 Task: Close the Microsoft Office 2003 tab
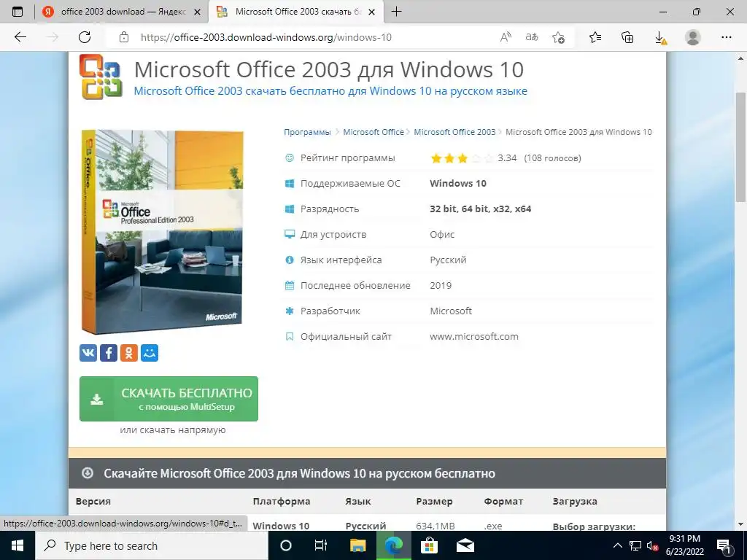pyautogui.click(x=372, y=12)
